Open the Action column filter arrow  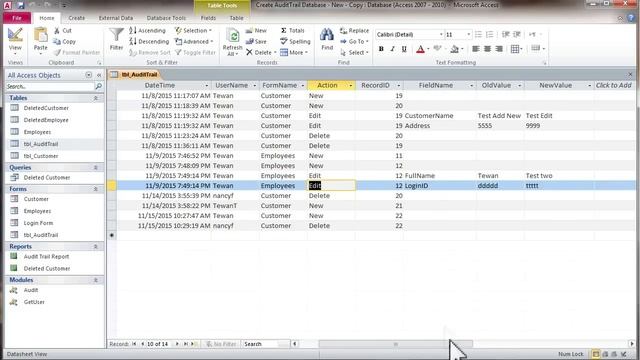[351, 86]
